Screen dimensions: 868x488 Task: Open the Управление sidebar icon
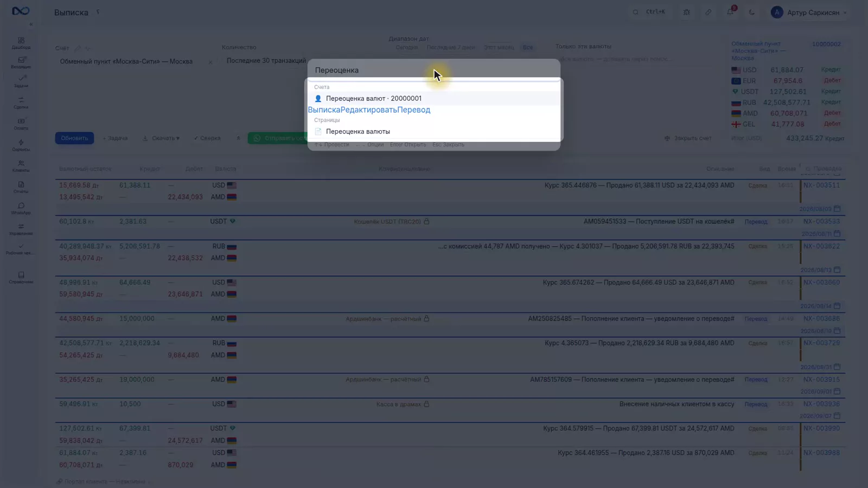(21, 229)
